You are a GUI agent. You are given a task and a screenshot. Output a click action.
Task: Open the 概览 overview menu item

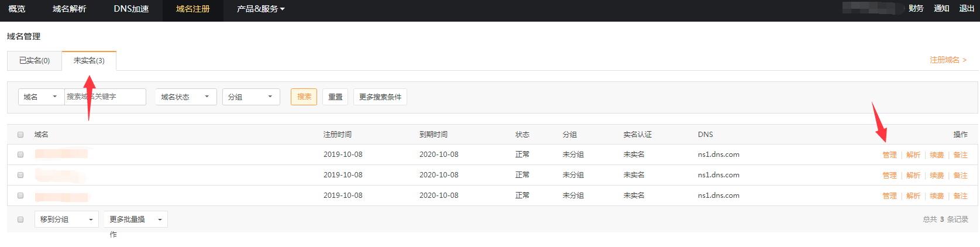[17, 9]
